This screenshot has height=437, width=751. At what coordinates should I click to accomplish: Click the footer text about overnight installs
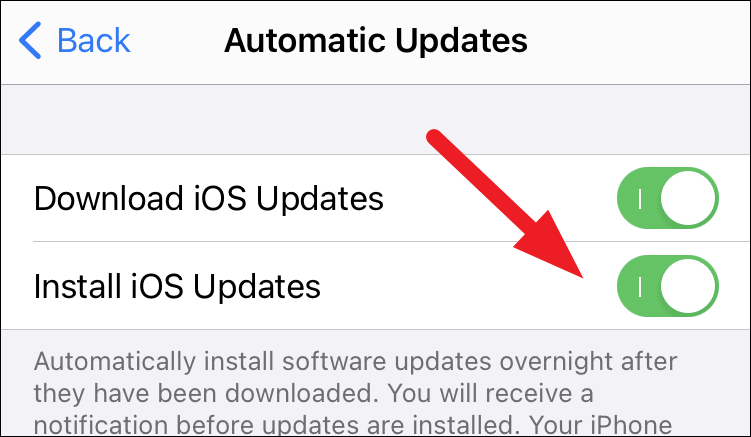coord(355,394)
